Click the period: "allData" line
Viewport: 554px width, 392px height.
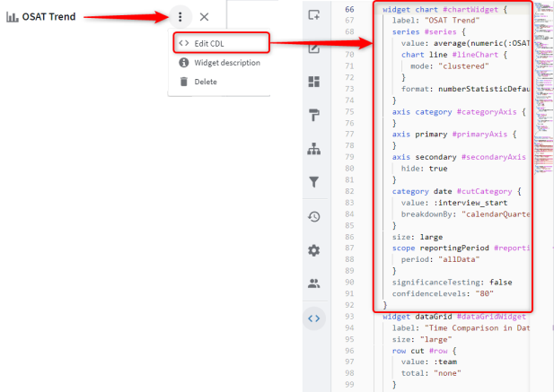440,259
